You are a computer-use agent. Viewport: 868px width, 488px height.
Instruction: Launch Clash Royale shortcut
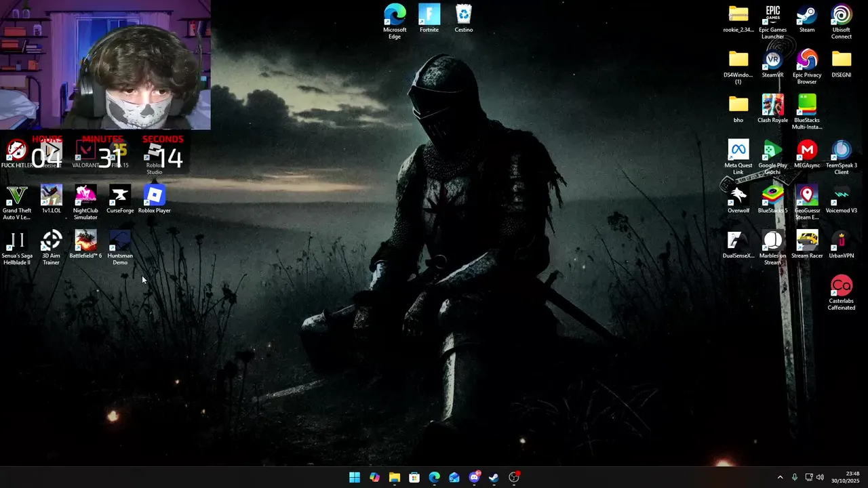pyautogui.click(x=773, y=108)
